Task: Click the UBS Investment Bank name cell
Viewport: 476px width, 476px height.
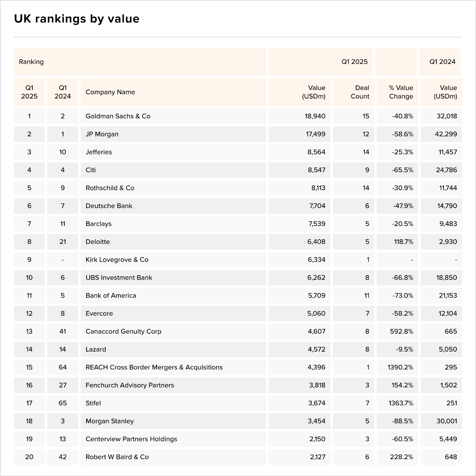Action: 119,277
